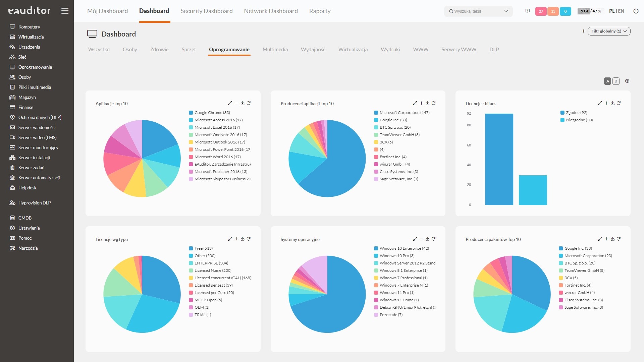Toggle the hamburger menu next to eAuditor logo
This screenshot has height=362, width=644.
65,11
